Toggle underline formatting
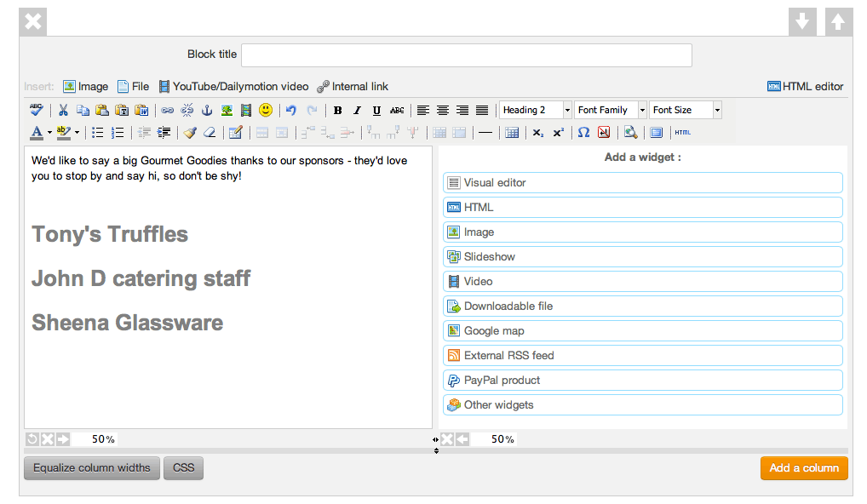The height and width of the screenshot is (504, 867). click(376, 110)
